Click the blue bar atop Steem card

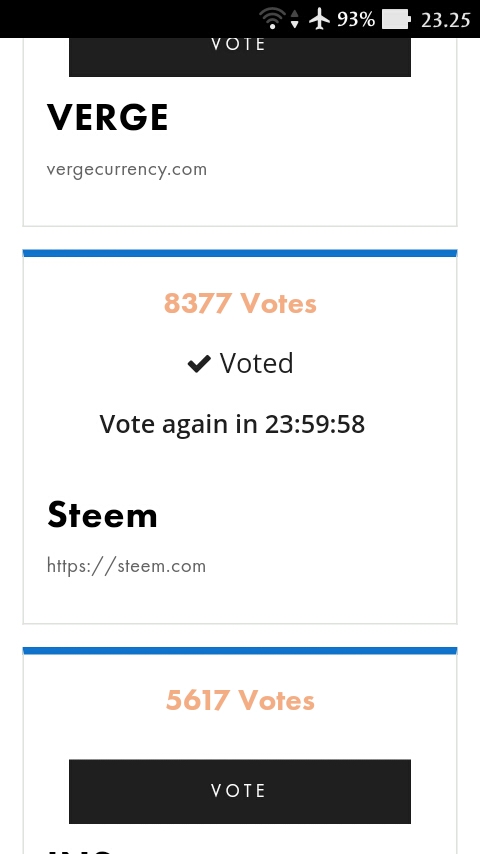coord(240,253)
